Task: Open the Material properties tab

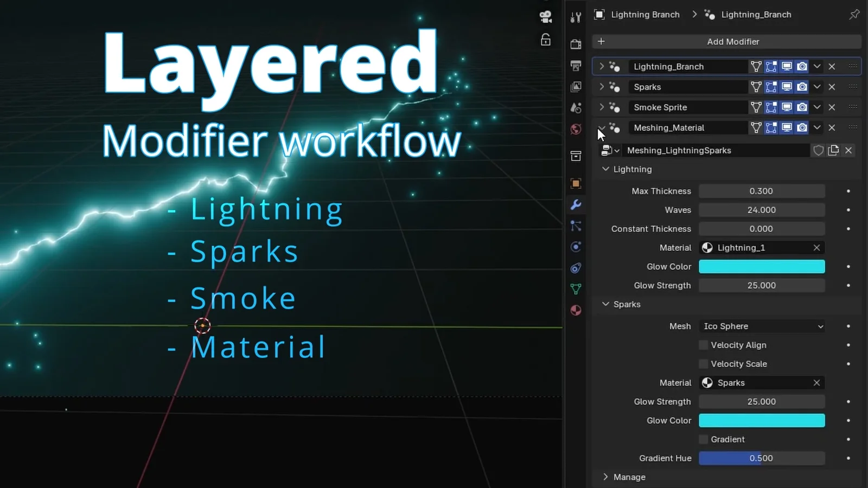Action: point(576,310)
